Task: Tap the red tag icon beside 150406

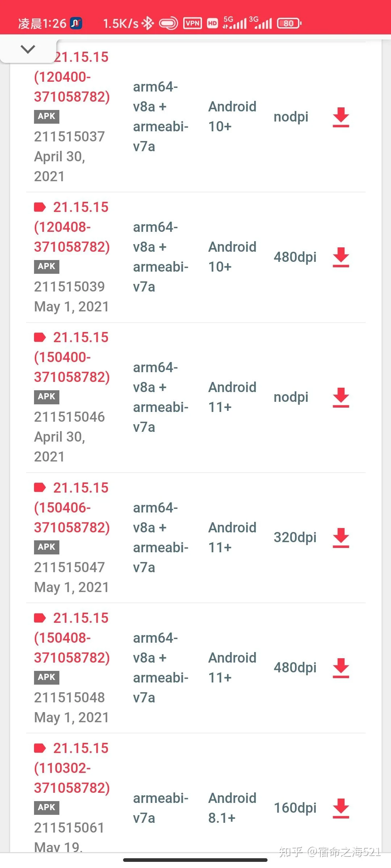Action: point(40,488)
